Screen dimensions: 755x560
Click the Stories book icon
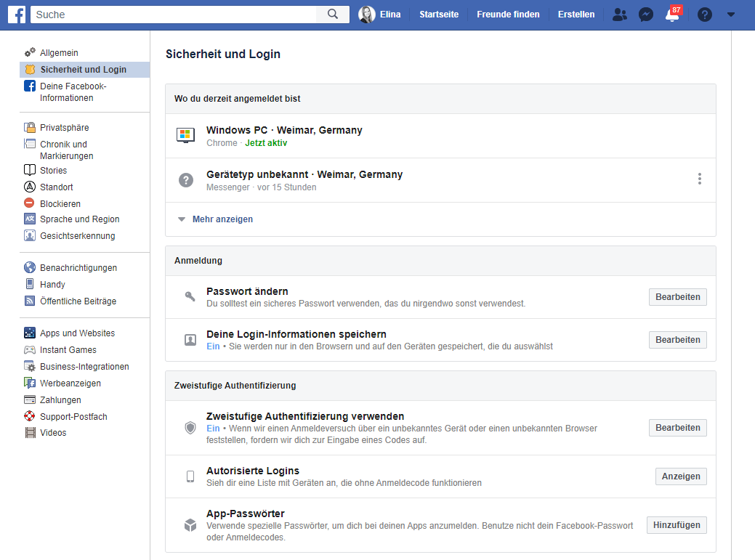pyautogui.click(x=30, y=170)
